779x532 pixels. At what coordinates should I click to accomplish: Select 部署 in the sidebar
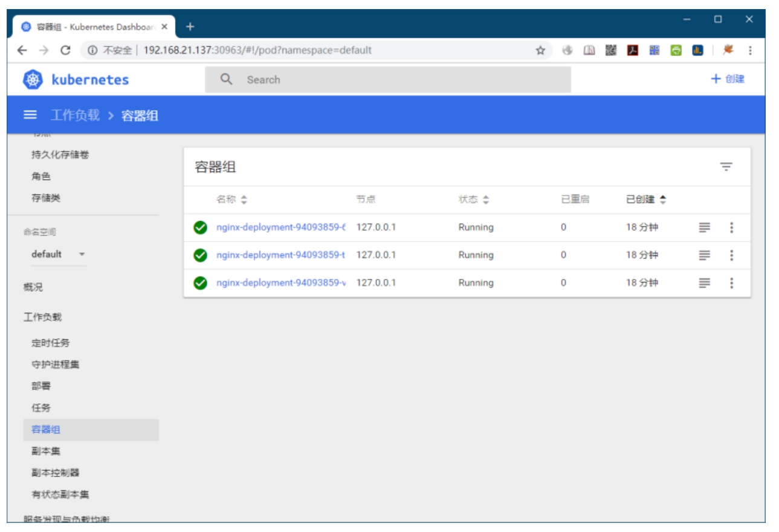click(x=41, y=386)
